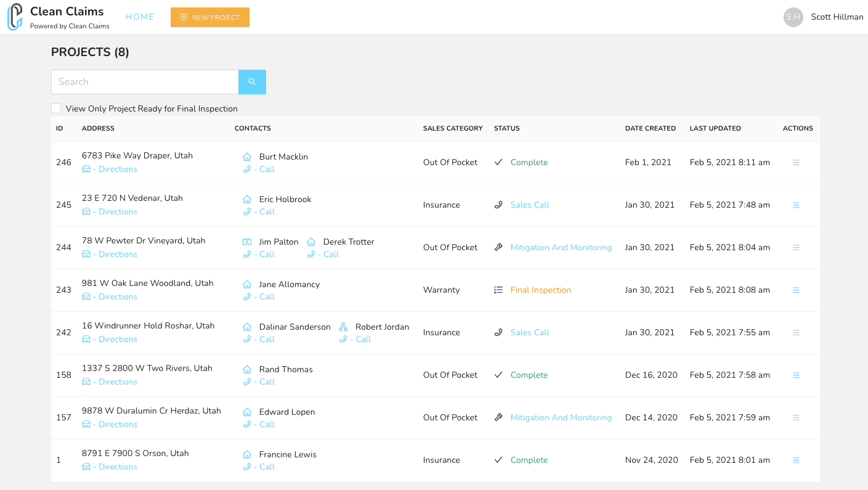This screenshot has height=490, width=868.
Task: Click org chart icon beside Robert Jordan
Action: pyautogui.click(x=343, y=327)
